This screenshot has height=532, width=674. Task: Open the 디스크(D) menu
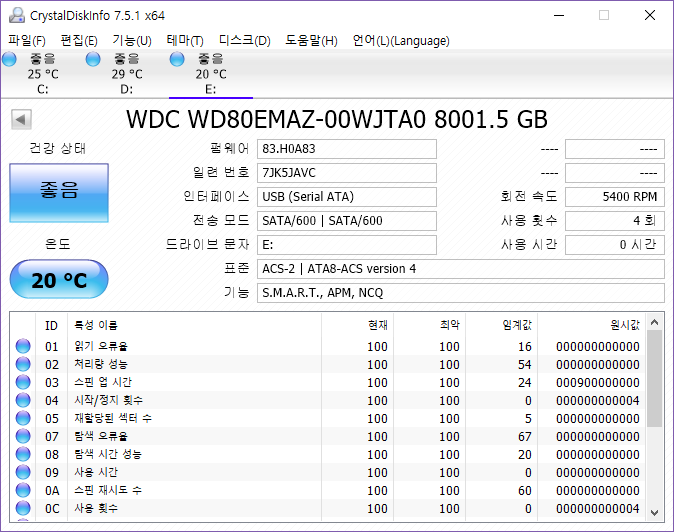[x=245, y=41]
